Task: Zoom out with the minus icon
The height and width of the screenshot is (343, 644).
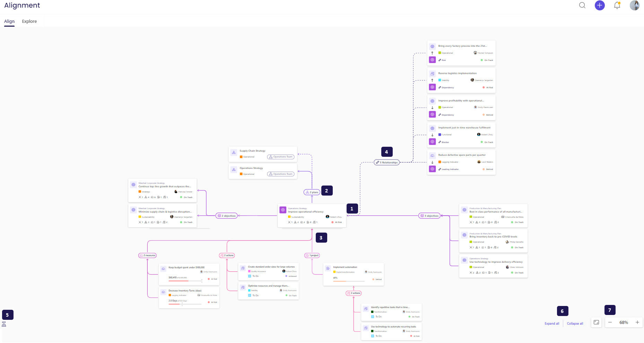Action: 610,322
